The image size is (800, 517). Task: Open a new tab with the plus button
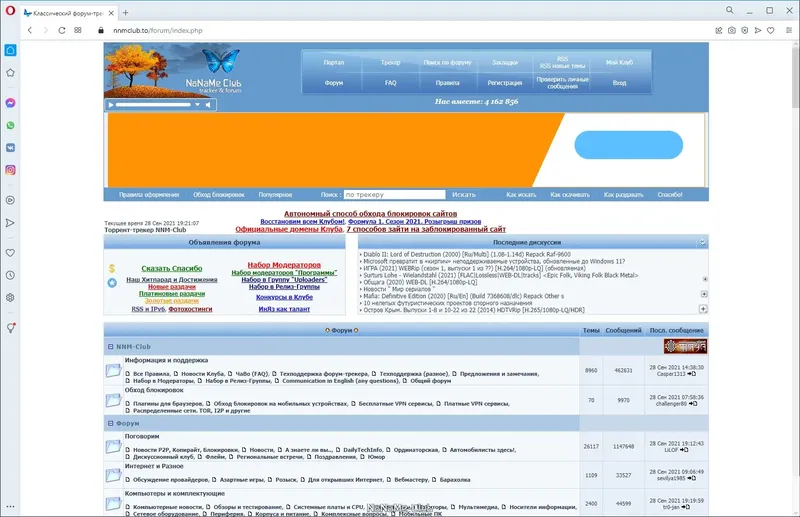point(126,13)
